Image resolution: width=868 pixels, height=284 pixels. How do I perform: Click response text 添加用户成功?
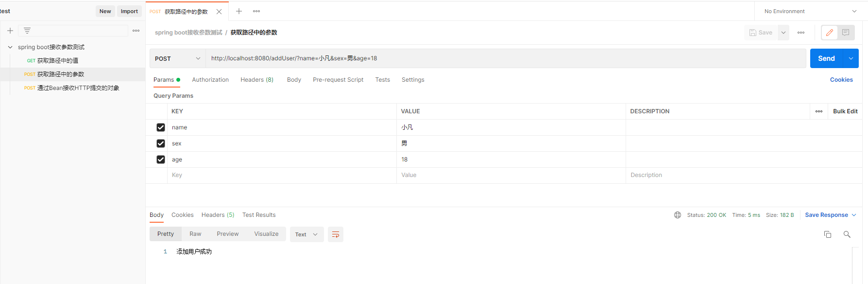tap(194, 251)
